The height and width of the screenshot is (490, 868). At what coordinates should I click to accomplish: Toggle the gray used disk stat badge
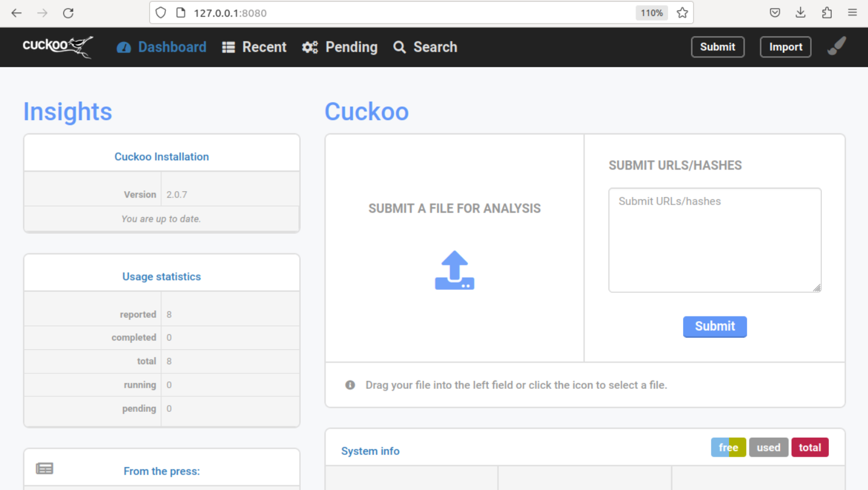pos(769,447)
